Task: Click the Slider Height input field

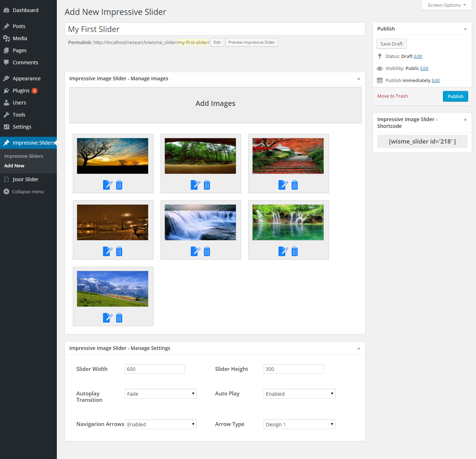Action: pos(294,369)
